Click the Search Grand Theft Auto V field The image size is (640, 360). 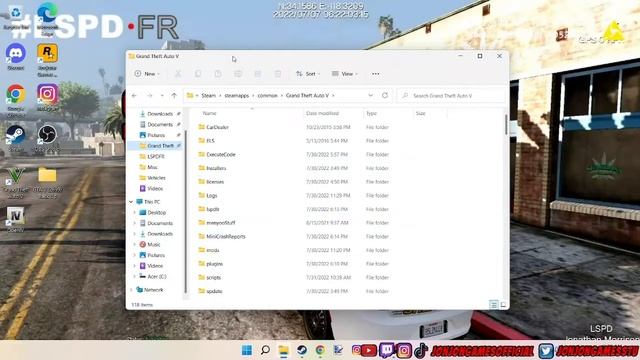click(451, 96)
